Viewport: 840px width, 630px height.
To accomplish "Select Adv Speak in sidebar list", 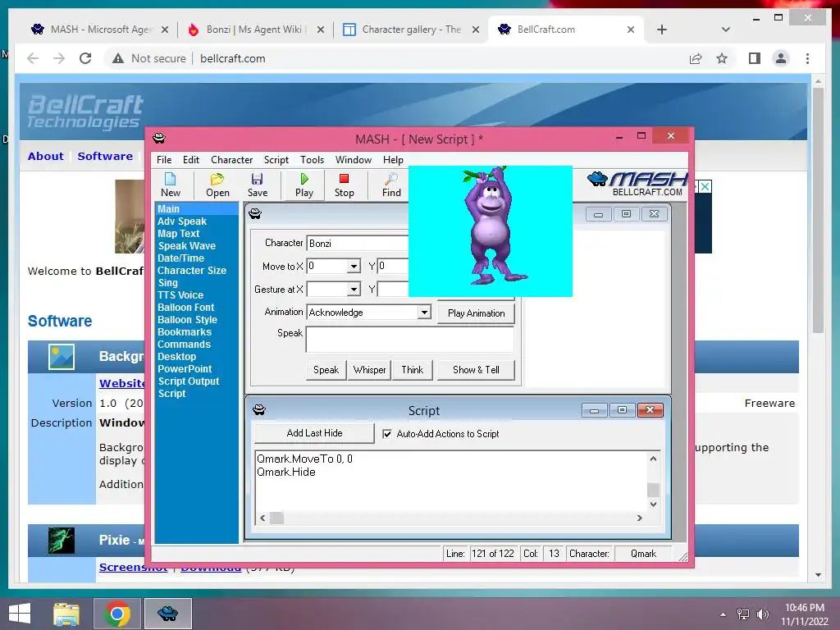I will [182, 221].
